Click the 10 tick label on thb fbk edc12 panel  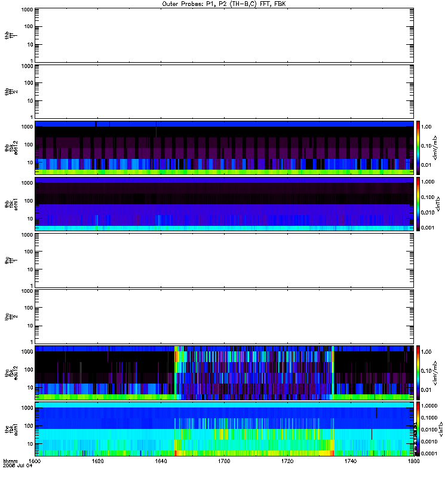pos(30,163)
